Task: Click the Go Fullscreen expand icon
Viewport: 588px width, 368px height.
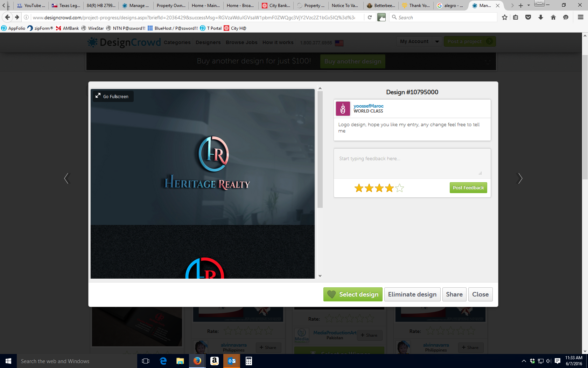Action: click(x=98, y=96)
